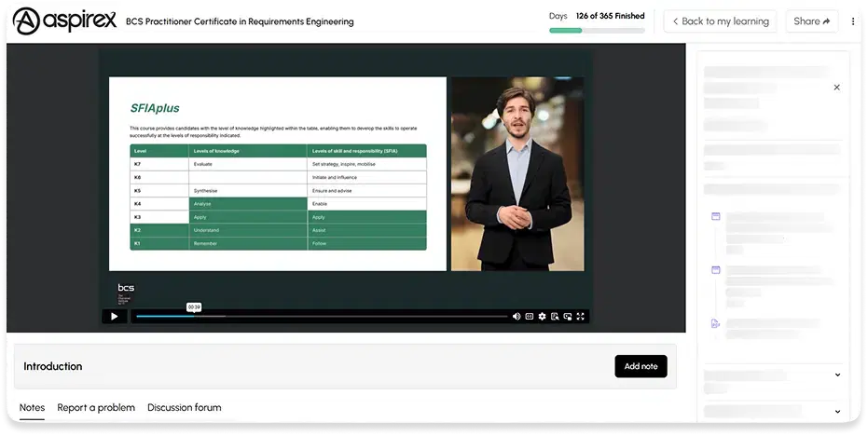Screen dimensions: 868x436
Task: Go back to my learning
Action: click(720, 21)
